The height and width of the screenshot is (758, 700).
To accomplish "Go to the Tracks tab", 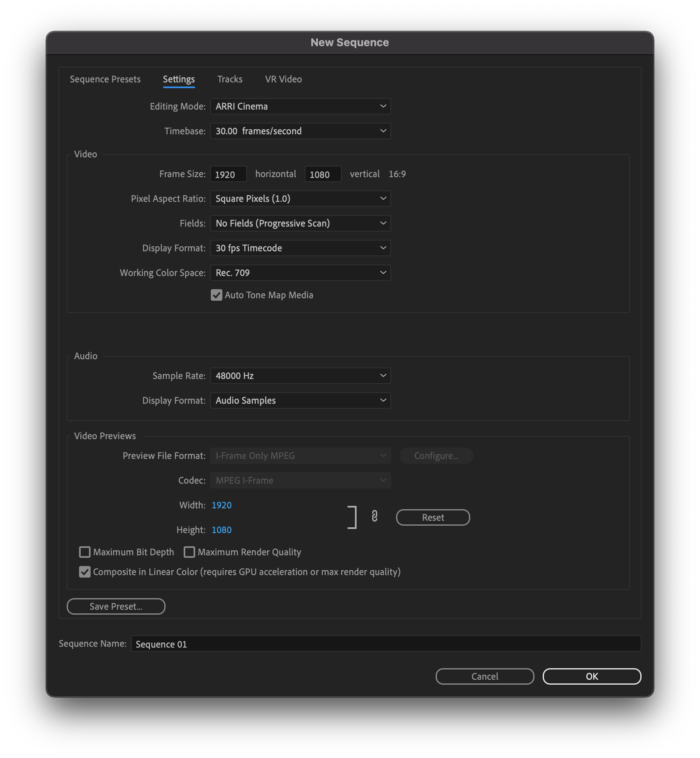I will [x=230, y=79].
